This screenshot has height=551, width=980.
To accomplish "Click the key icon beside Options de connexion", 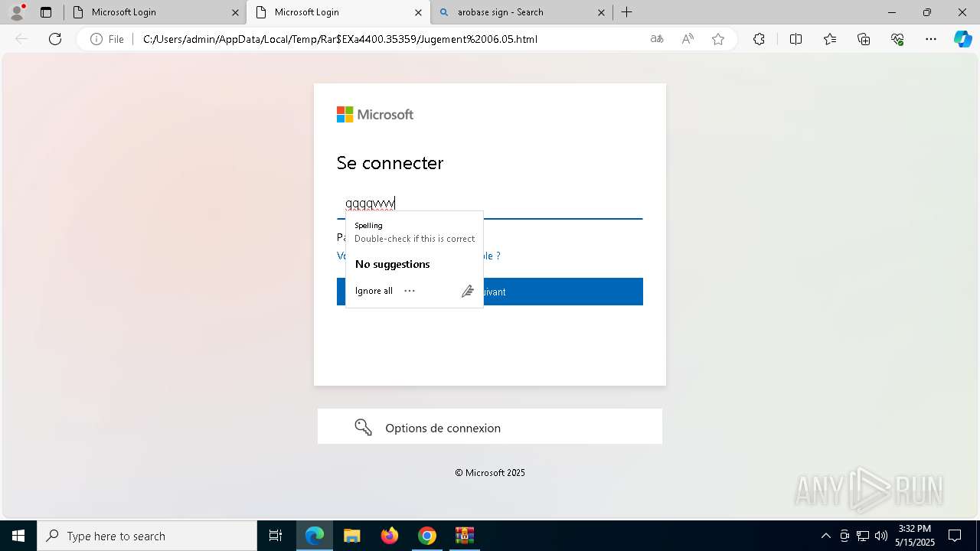I will coord(363,427).
